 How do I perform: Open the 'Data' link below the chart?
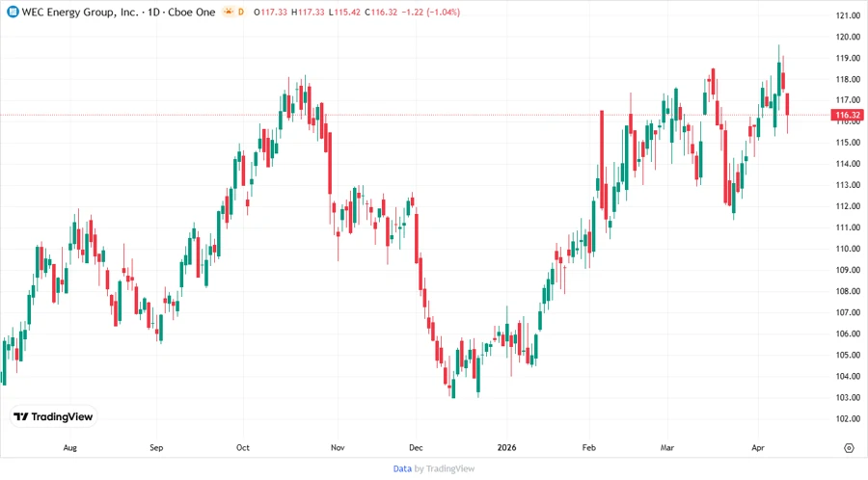[402, 468]
